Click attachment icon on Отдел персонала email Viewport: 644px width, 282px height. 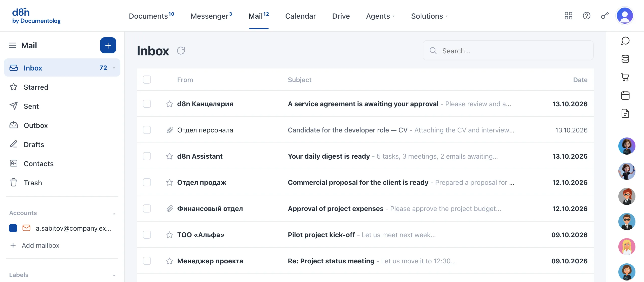click(170, 130)
